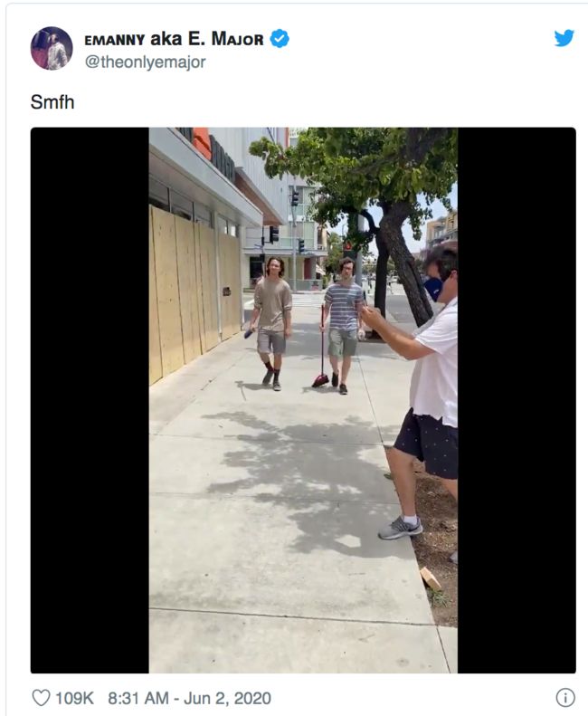Image resolution: width=588 pixels, height=716 pixels.
Task: Click the person in the tan t-shirt
Action: click(x=272, y=323)
